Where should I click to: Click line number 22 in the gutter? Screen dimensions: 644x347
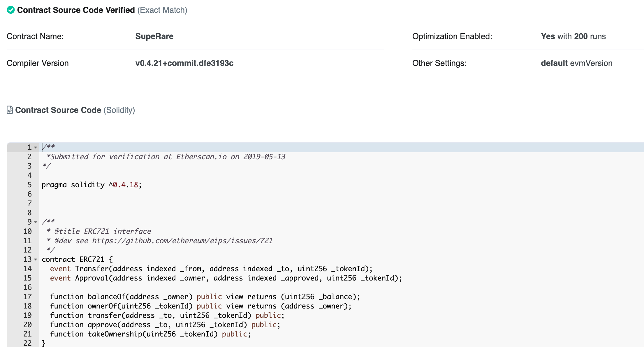28,343
